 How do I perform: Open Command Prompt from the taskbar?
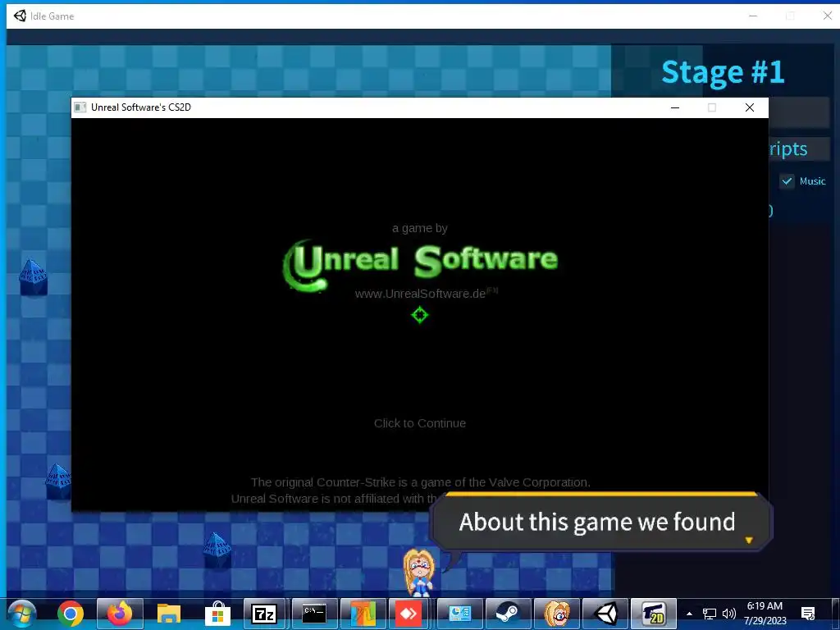[314, 614]
